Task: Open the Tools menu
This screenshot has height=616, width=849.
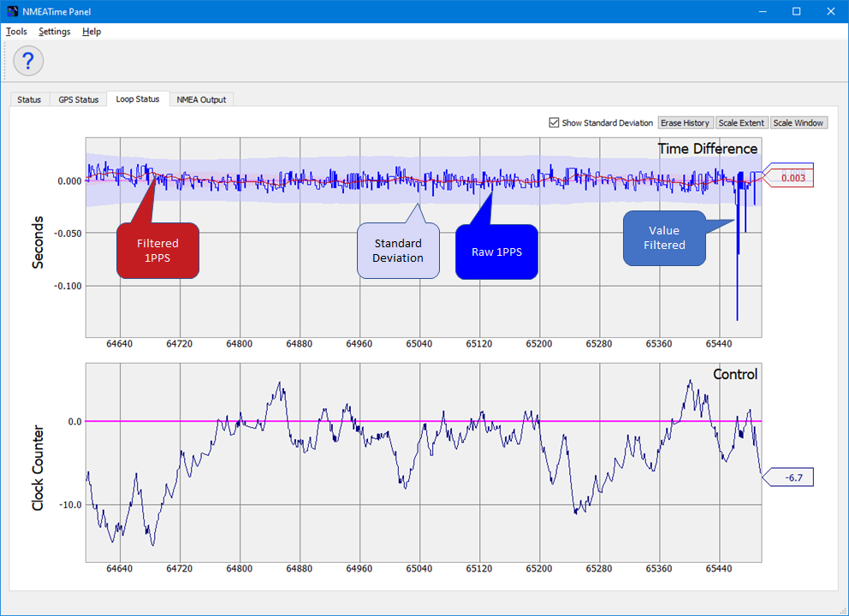Action: [16, 32]
